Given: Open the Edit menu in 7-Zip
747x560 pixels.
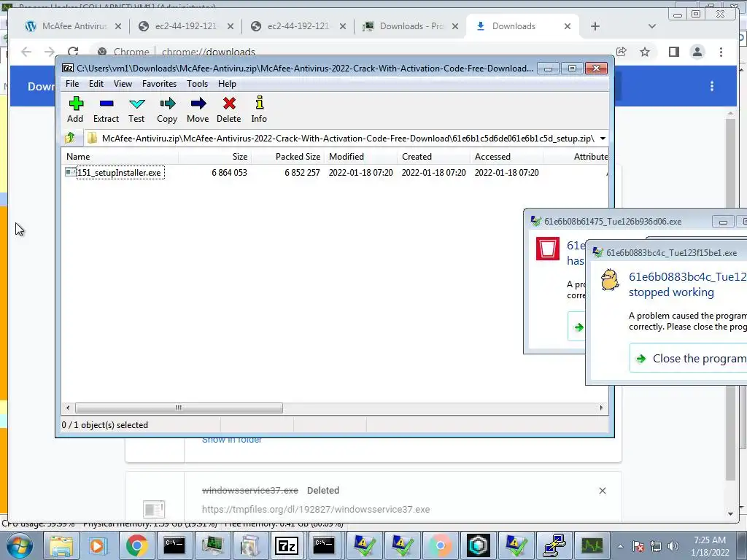Looking at the screenshot, I should tap(96, 84).
